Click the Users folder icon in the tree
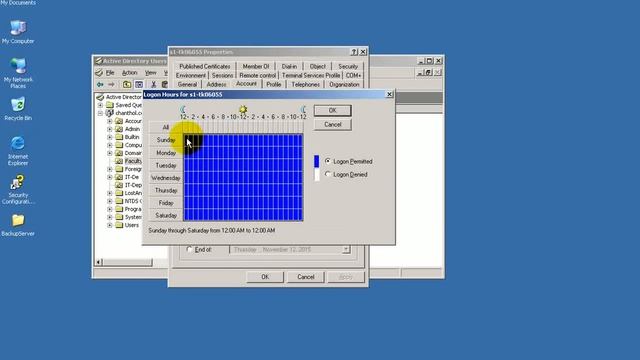Image resolution: width=640 pixels, height=360 pixels. pyautogui.click(x=119, y=225)
